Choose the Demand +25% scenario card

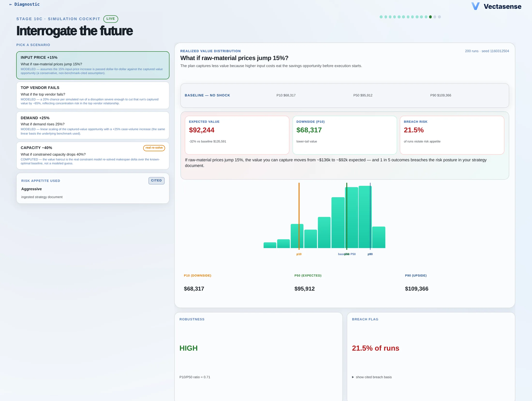93,125
